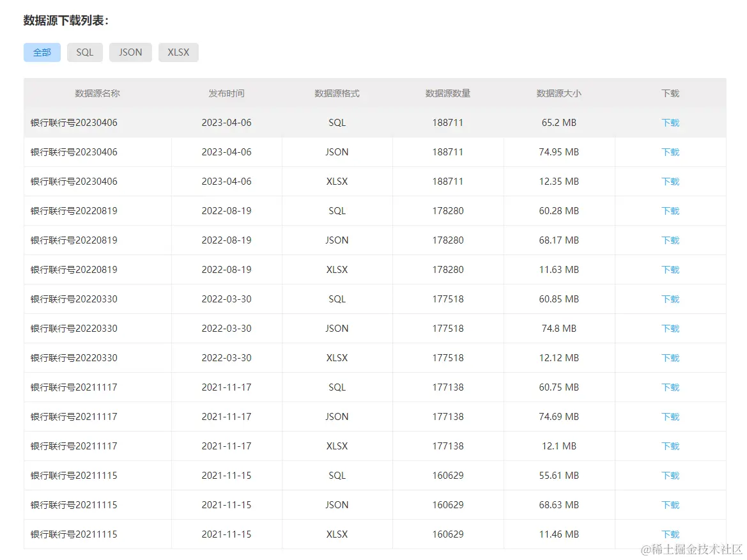Download 银行联行号20211115 JSON file
Viewport: 747px width, 560px height.
coord(670,505)
